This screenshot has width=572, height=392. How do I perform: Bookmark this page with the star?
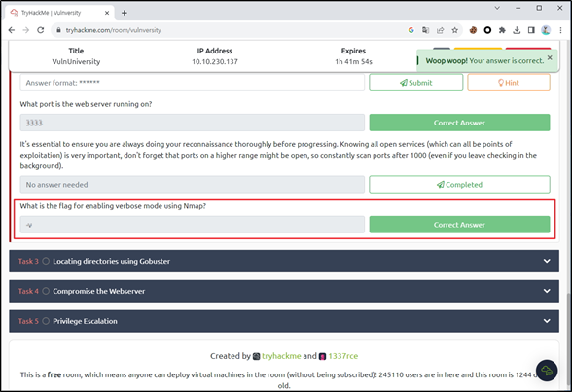[x=454, y=30]
